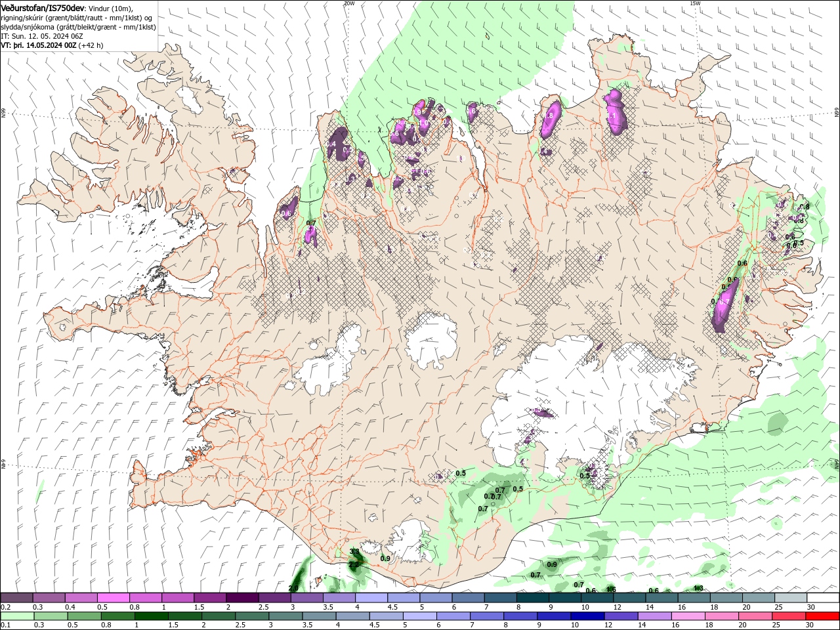Select the grey-green 2.5 swatch in the lower rain legend

pyautogui.click(x=251, y=616)
